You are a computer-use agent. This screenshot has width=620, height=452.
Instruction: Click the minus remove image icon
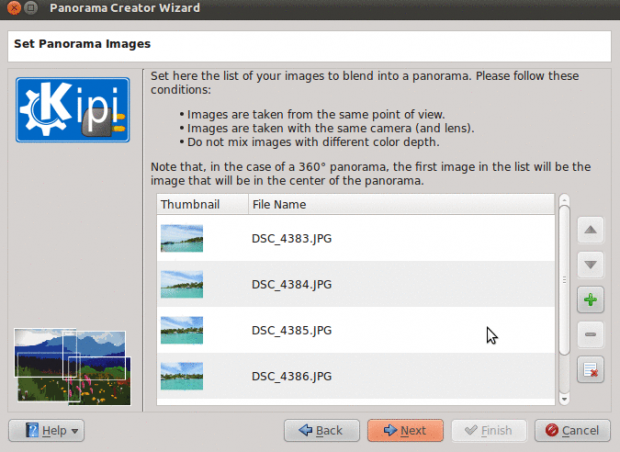(x=590, y=335)
